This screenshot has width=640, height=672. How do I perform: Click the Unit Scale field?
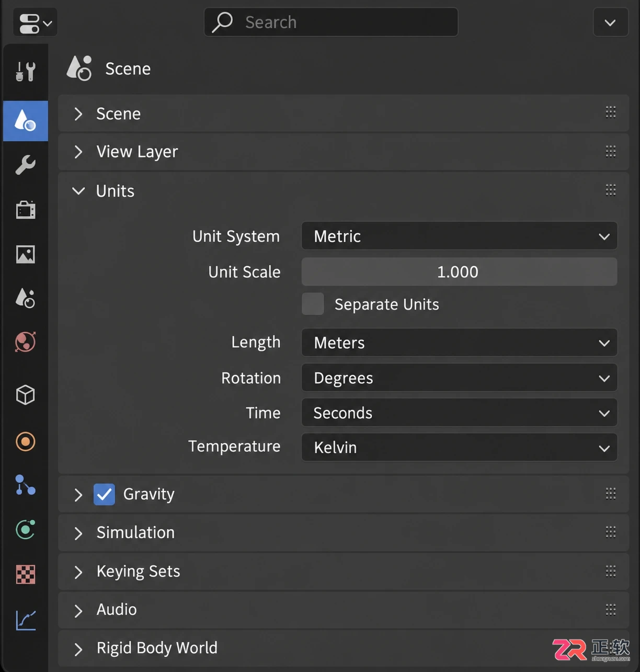[459, 272]
